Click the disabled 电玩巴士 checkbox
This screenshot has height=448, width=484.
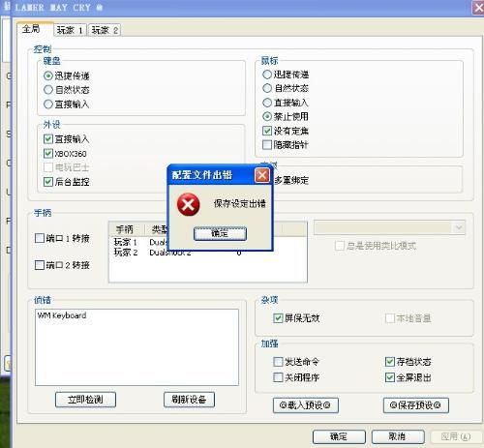48,167
